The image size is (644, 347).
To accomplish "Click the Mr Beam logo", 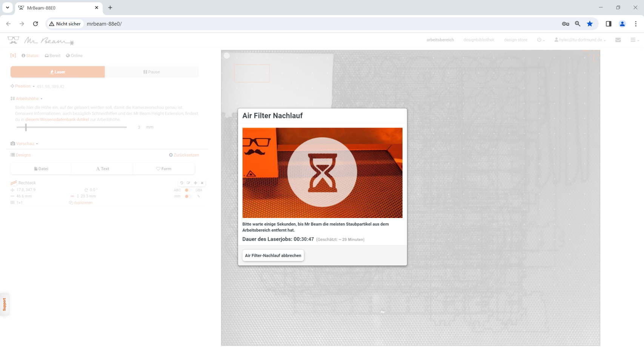I will [41, 40].
